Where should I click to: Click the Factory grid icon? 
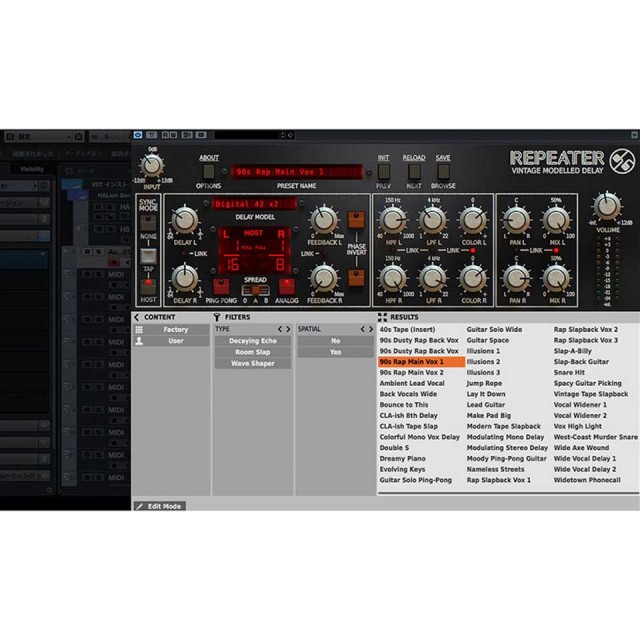point(139,329)
